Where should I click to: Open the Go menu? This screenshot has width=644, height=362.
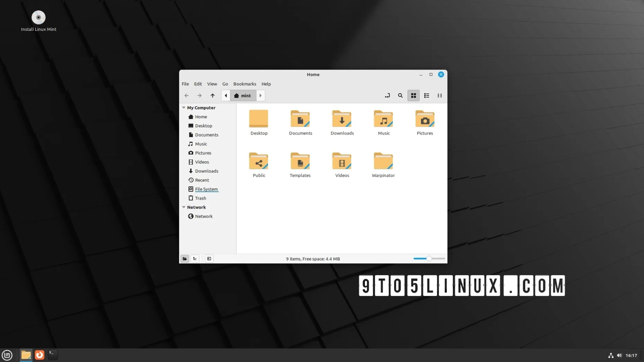point(225,84)
